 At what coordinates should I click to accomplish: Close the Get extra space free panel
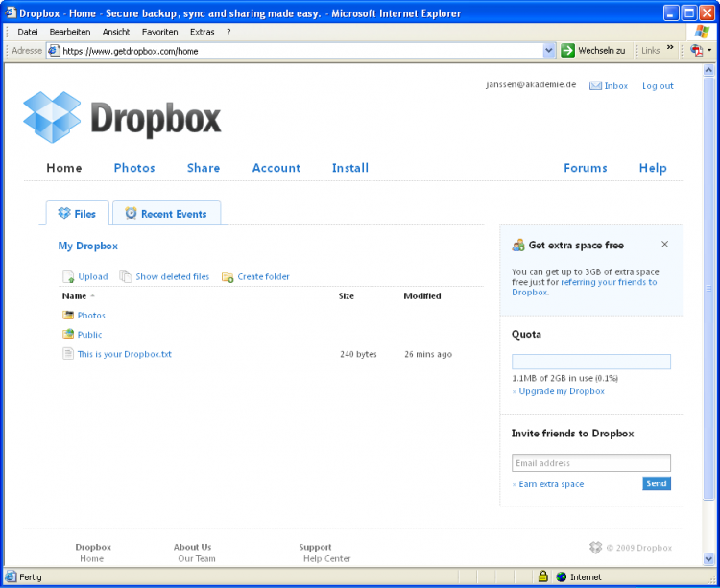click(664, 245)
